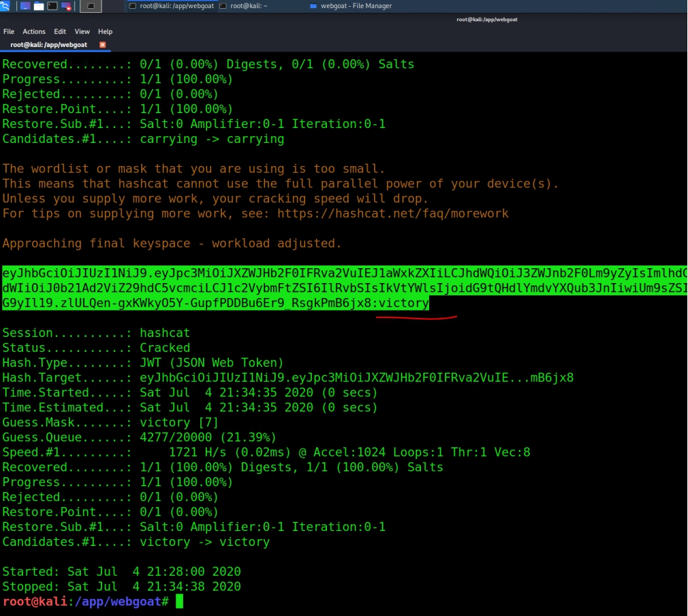Viewport: 688px width, 616px height.
Task: Click the screen recorder panel launcher icon
Action: point(66,6)
